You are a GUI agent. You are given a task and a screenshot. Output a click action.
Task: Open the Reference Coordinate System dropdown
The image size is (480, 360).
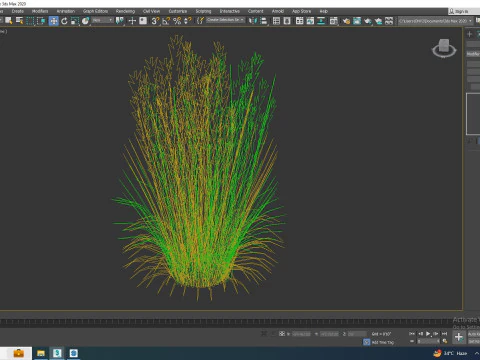(103, 21)
